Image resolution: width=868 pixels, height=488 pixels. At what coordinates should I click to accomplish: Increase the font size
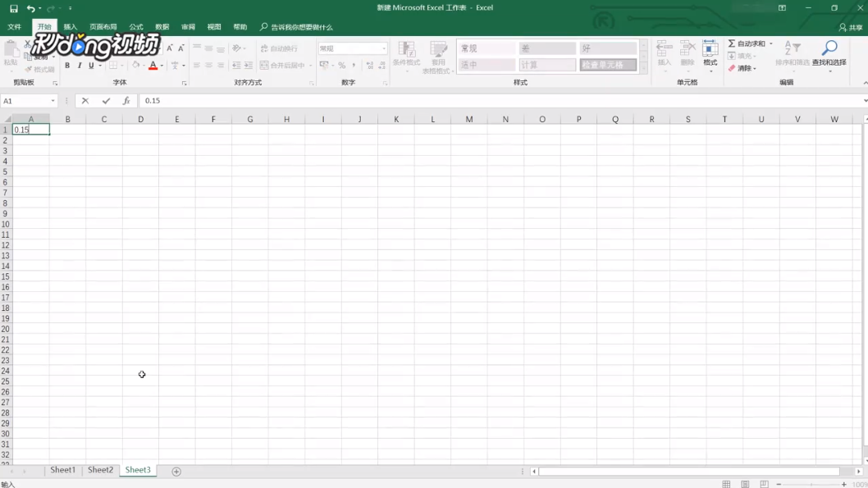[x=169, y=48]
